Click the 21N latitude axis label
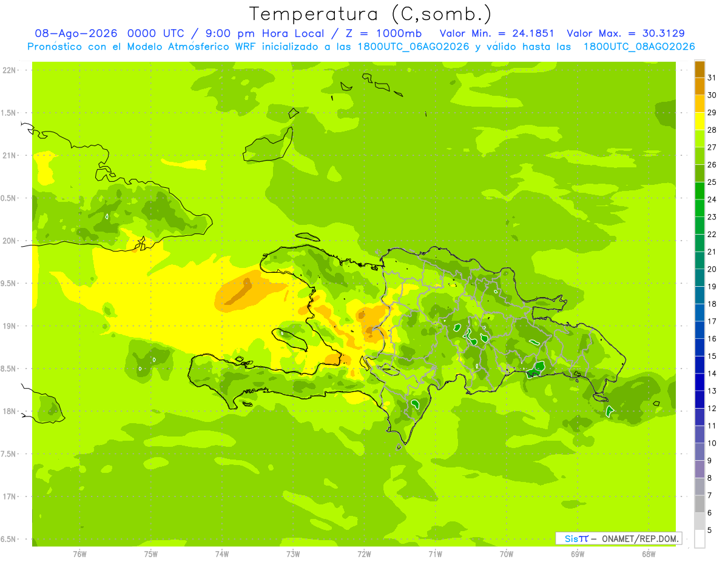Screen dimensions: 728x562 tap(9, 156)
